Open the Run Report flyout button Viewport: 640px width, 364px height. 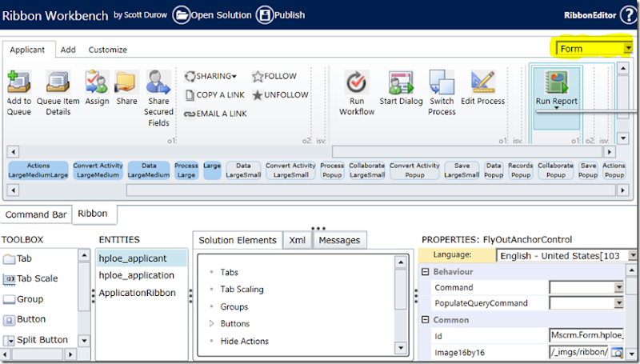click(x=556, y=88)
